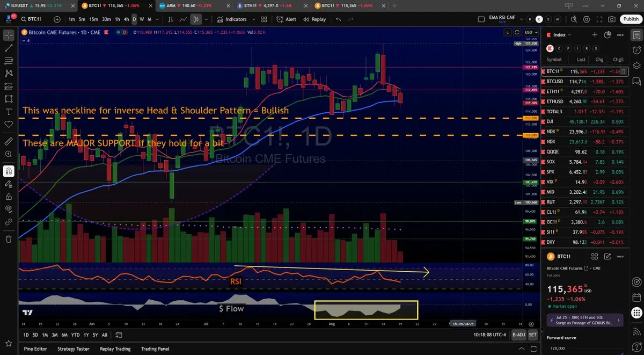Click the trash remove objects icon
The height and width of the screenshot is (355, 644).
pos(9,239)
